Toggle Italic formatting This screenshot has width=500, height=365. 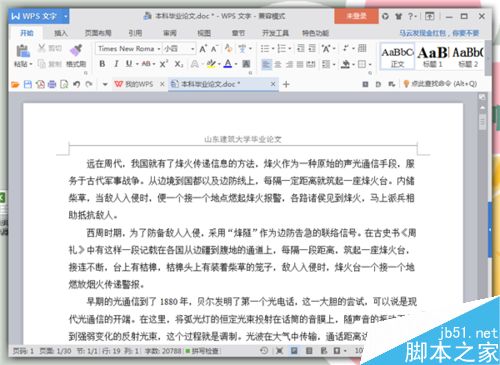pyautogui.click(x=116, y=64)
